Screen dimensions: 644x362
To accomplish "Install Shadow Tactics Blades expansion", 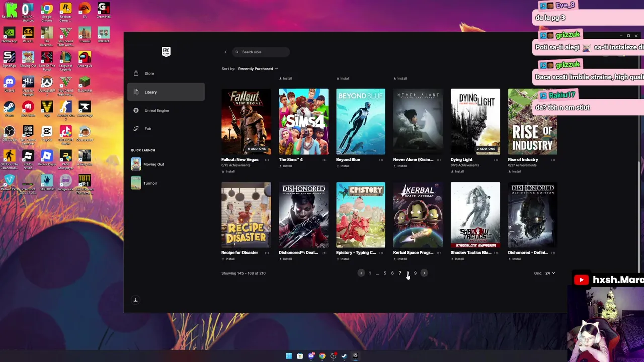I will point(457,259).
